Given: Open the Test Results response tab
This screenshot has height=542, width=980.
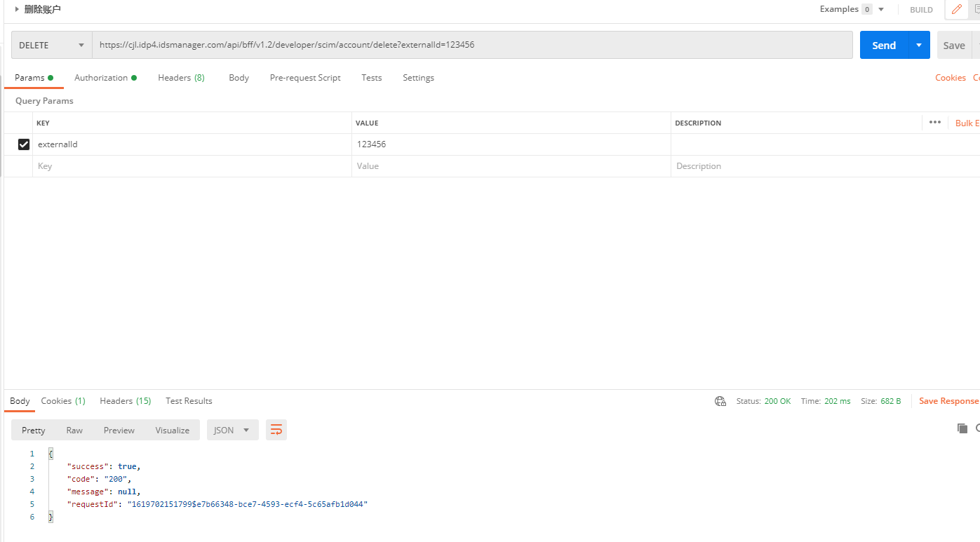Looking at the screenshot, I should click(189, 401).
